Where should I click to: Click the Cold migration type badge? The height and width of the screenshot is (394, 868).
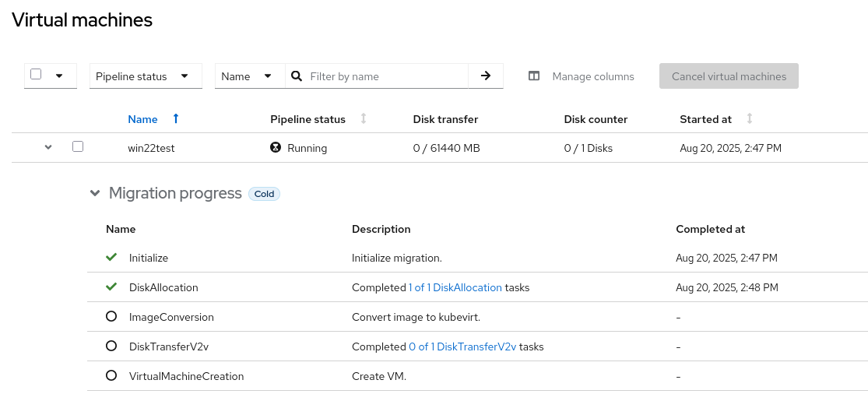[264, 194]
